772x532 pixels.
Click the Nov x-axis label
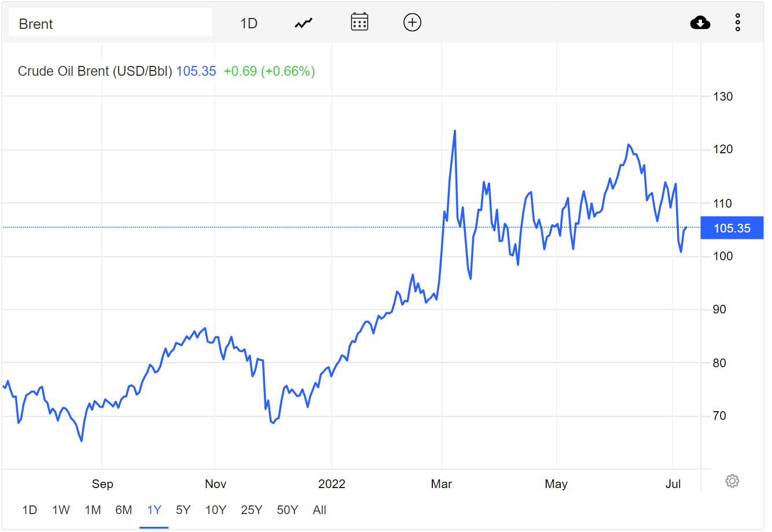215,484
